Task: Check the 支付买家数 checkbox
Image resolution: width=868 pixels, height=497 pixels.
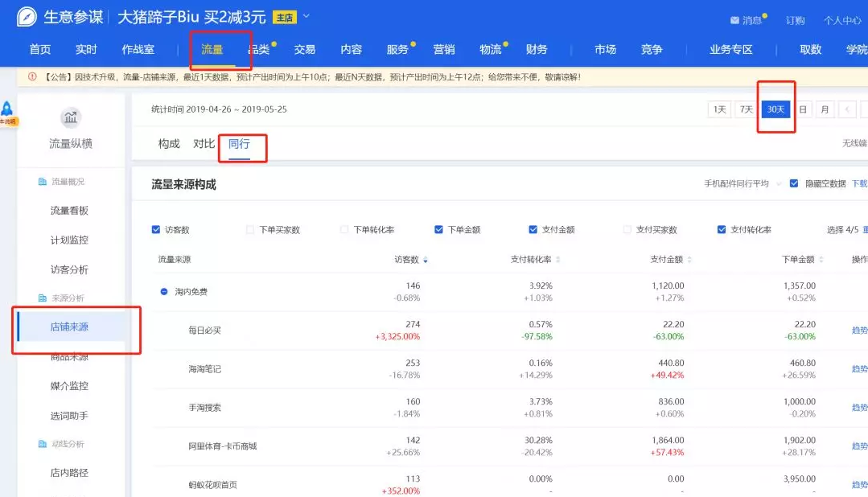Action: coord(627,229)
